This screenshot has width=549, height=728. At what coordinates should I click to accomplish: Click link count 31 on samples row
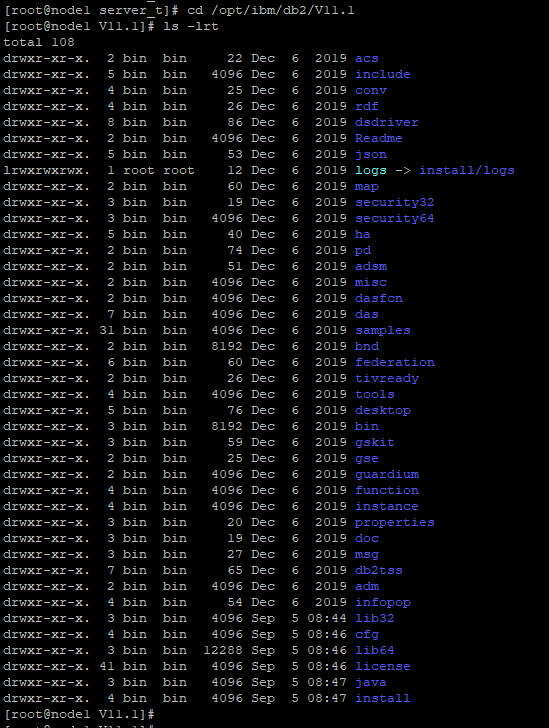click(106, 331)
